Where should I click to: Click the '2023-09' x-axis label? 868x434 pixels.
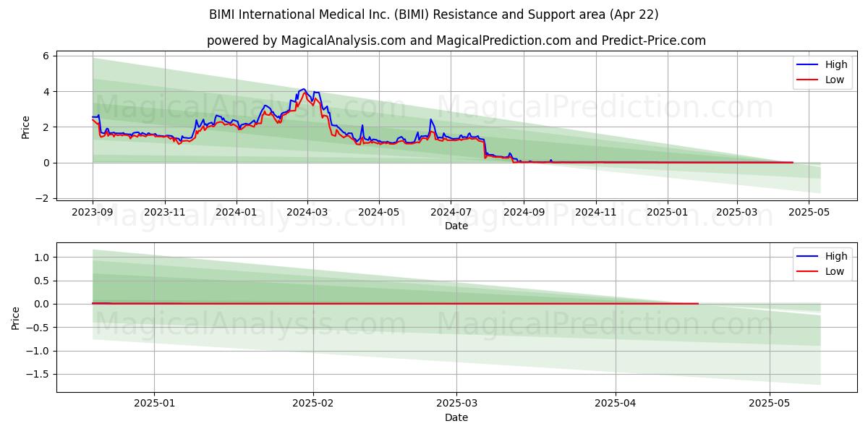click(x=93, y=212)
